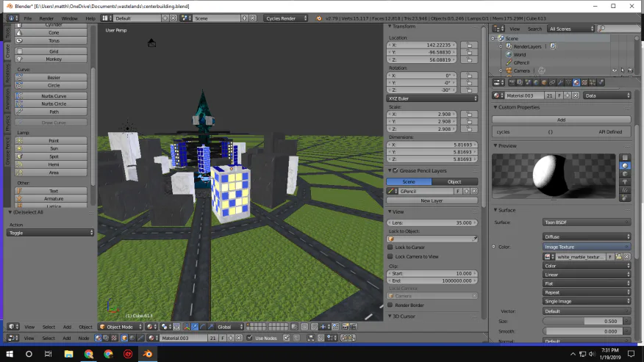This screenshot has width=644, height=362.
Task: Open the Render menu
Action: 46,18
